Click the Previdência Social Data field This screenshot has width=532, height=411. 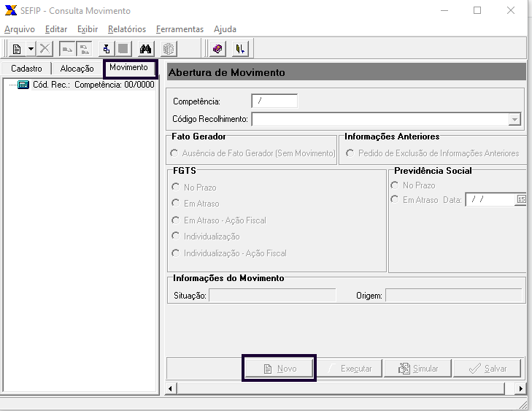coord(490,199)
